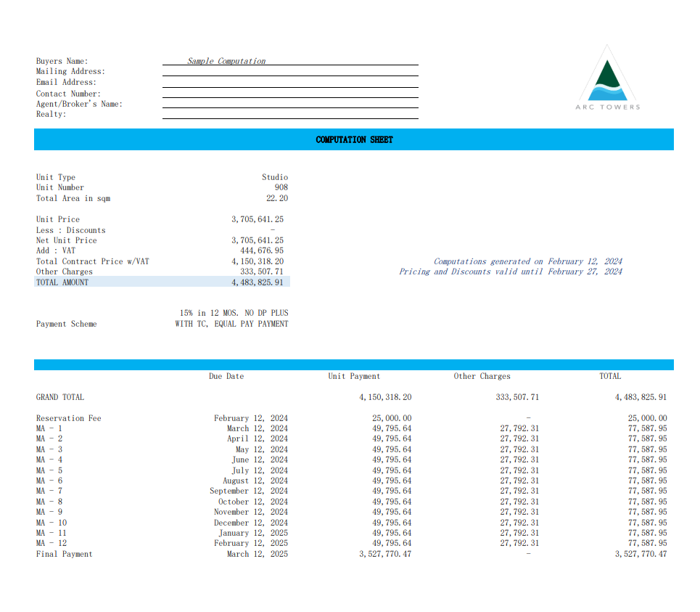Click the Due Date column header
Screen dimensions: 700x612
(x=226, y=376)
